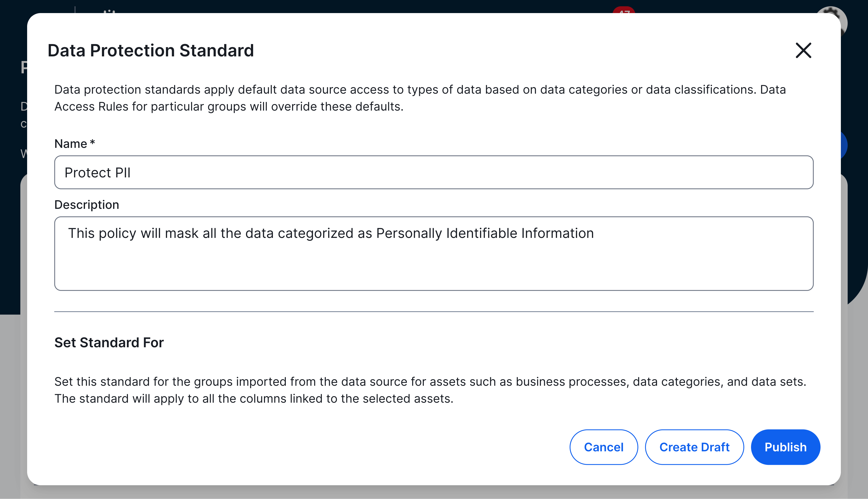868x499 pixels.
Task: Click the Description field label
Action: (87, 204)
